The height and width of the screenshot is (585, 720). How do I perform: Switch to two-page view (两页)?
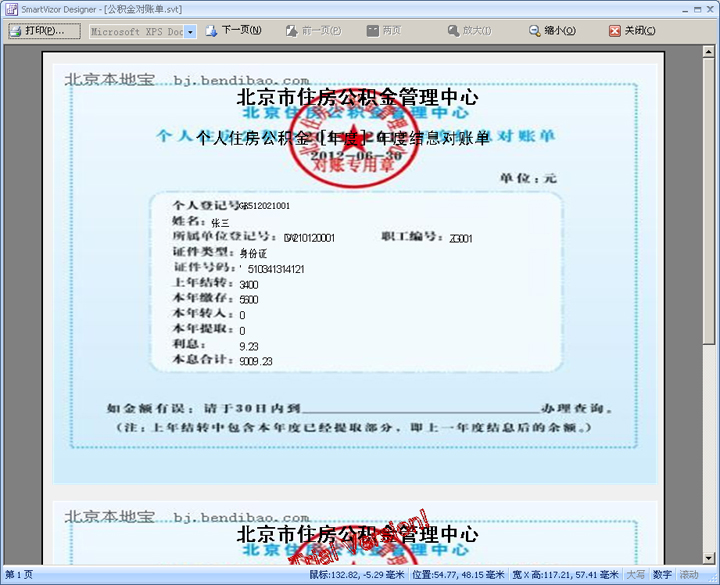click(384, 31)
